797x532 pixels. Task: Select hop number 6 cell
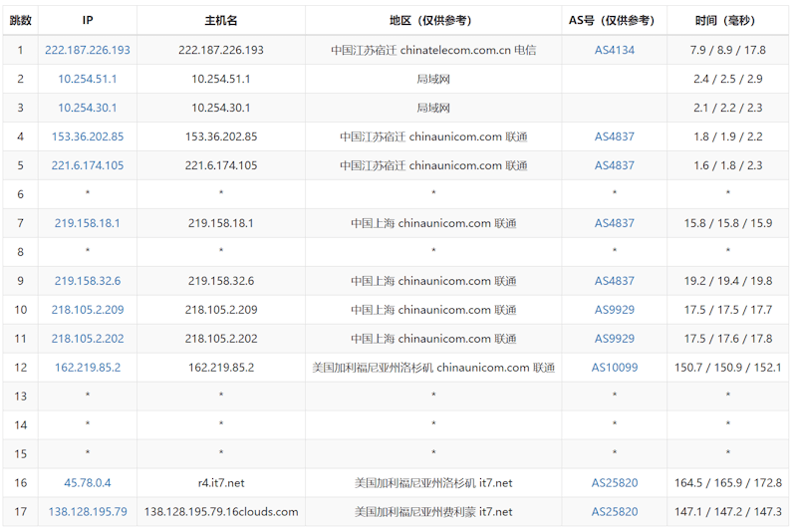click(20, 194)
